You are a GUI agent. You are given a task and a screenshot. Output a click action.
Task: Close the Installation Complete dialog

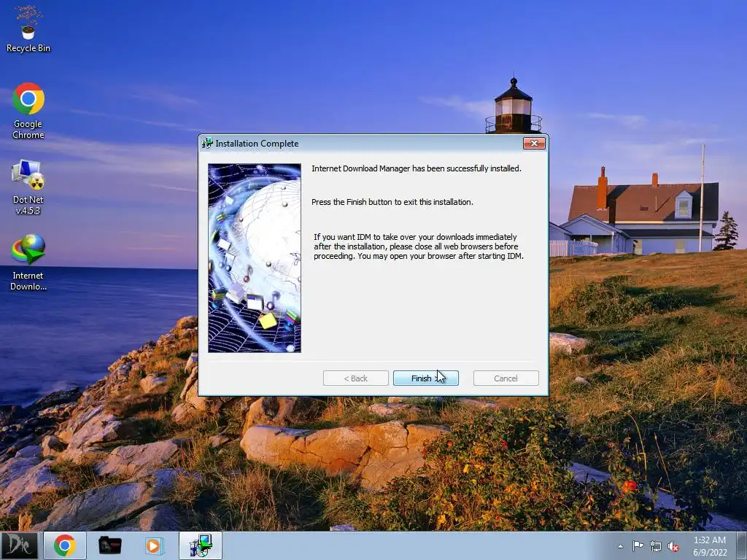point(533,144)
